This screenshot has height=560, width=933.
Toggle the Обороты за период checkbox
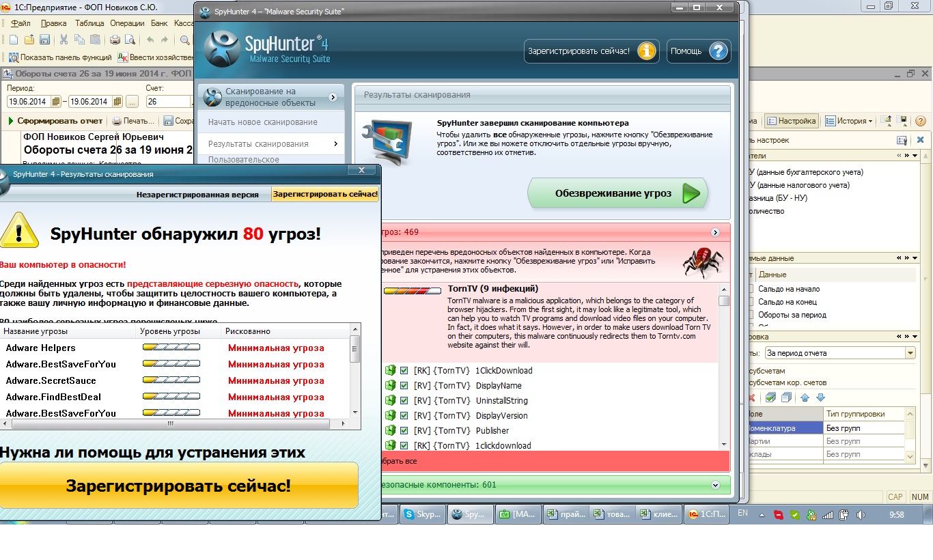point(751,315)
